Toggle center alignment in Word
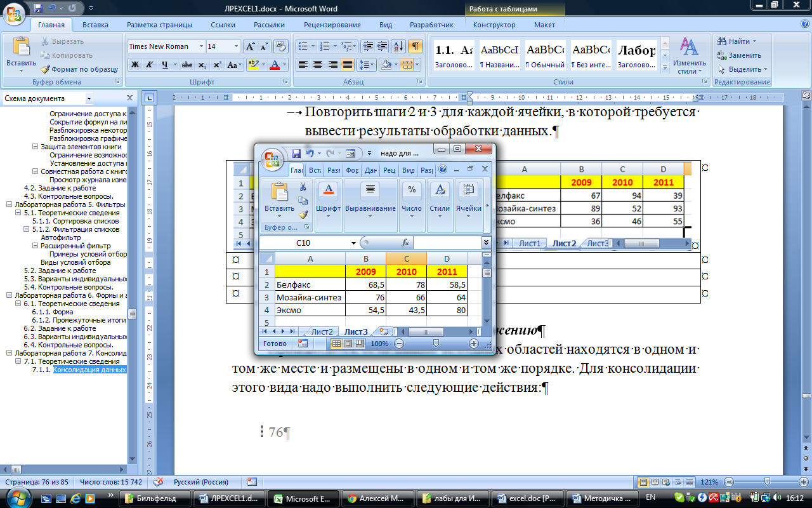812x508 pixels. 318,65
